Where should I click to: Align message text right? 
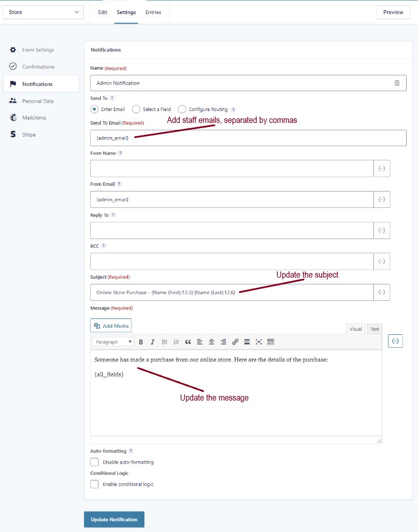(223, 342)
